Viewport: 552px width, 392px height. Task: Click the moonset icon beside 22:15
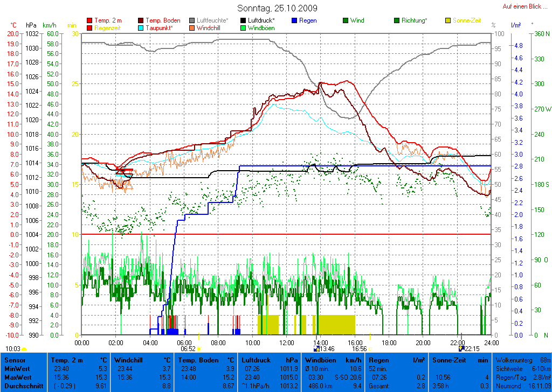[460, 349]
